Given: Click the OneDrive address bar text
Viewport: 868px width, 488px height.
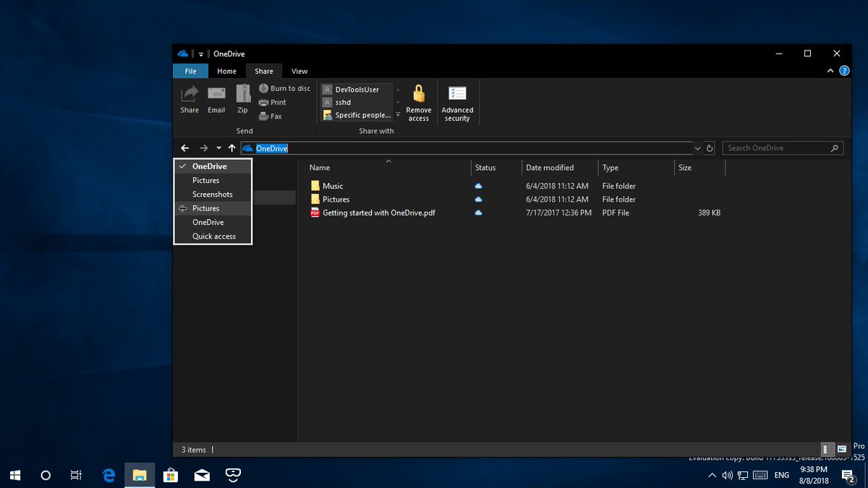Looking at the screenshot, I should (x=272, y=148).
